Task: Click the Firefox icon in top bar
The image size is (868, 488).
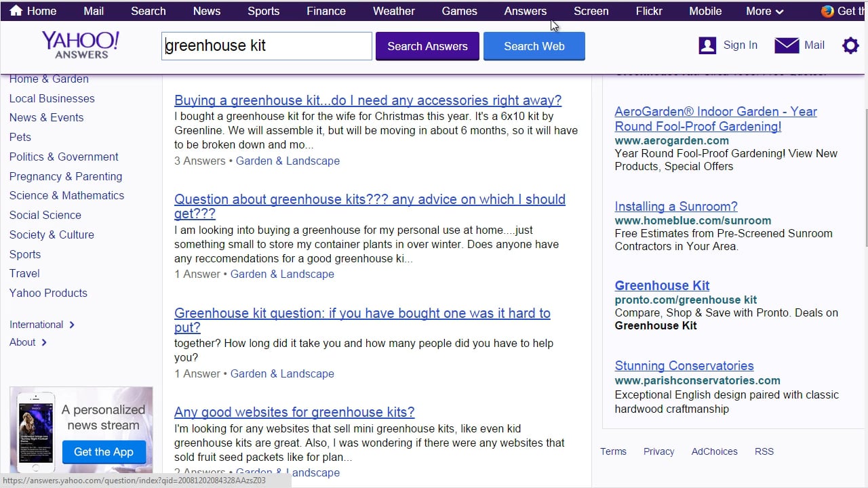Action: pyautogui.click(x=827, y=11)
